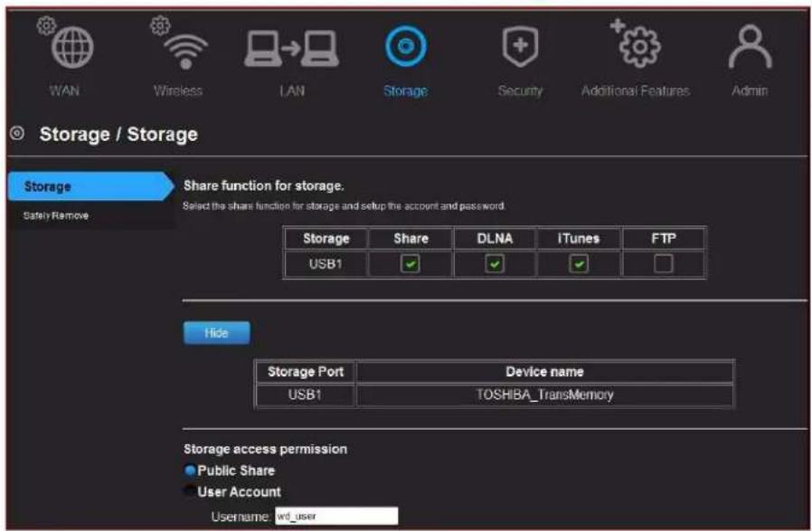Click the Admin label
Viewport: 812px width, 531px height.
750,91
